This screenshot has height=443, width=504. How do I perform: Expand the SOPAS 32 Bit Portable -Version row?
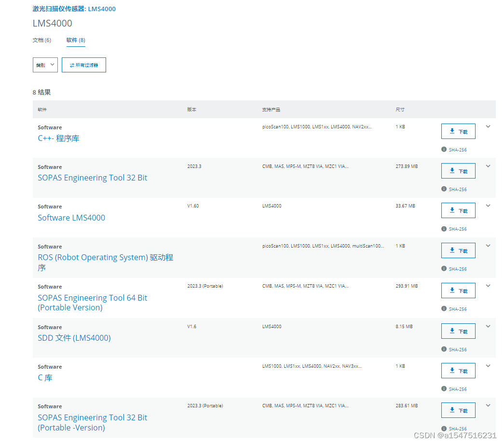(488, 406)
